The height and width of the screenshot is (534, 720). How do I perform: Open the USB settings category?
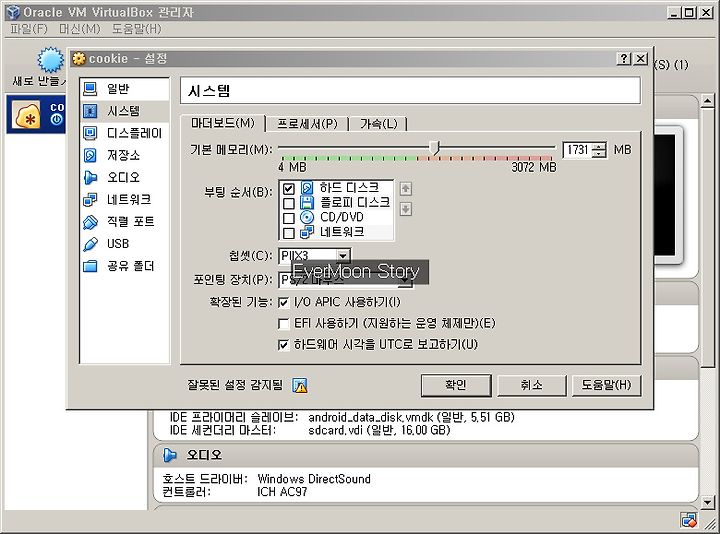(x=124, y=244)
